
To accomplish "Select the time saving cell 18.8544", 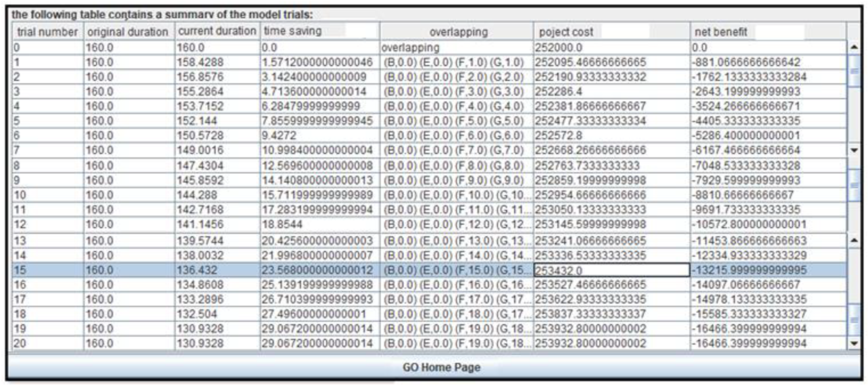I will tap(320, 224).
